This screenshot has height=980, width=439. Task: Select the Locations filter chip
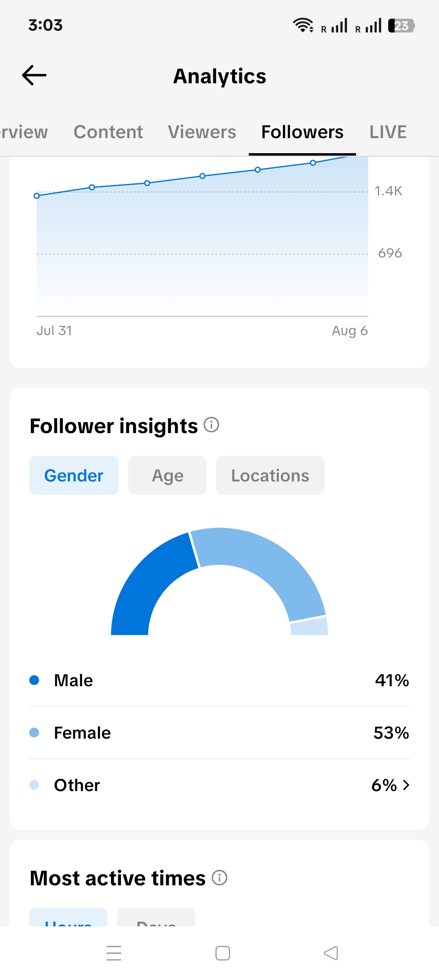tap(270, 475)
